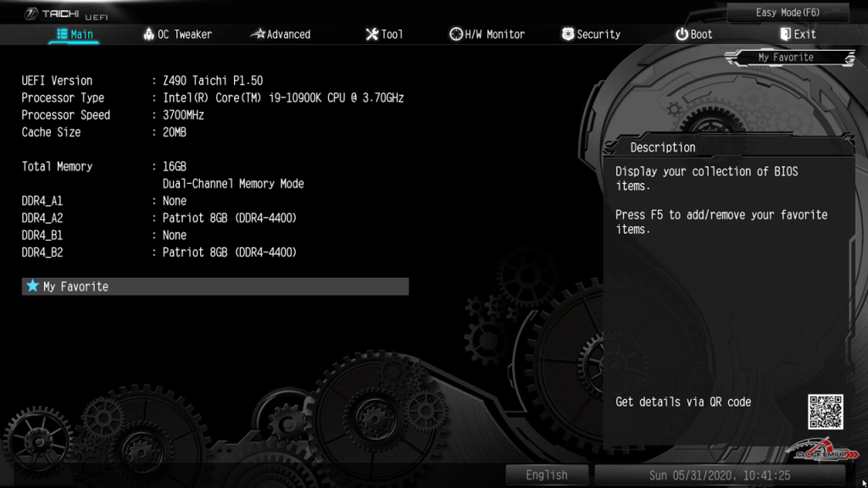Click the Main tab list icon
This screenshot has height=488, width=868.
tap(62, 35)
